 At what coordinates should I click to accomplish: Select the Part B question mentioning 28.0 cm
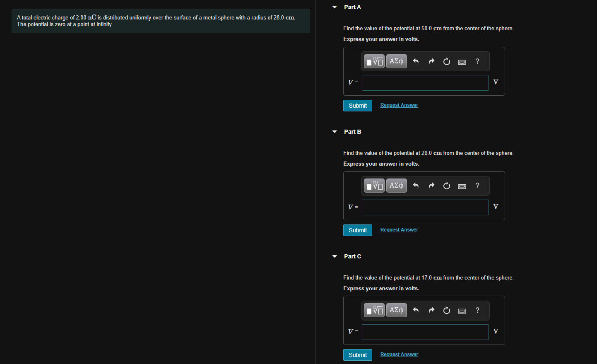[x=428, y=153]
